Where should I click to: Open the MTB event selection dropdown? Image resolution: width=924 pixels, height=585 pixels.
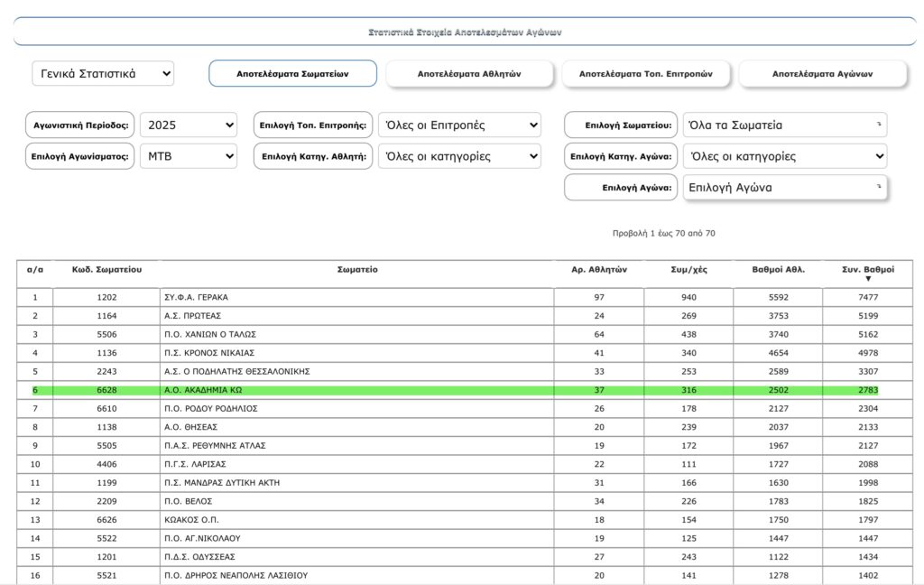pyautogui.click(x=188, y=156)
